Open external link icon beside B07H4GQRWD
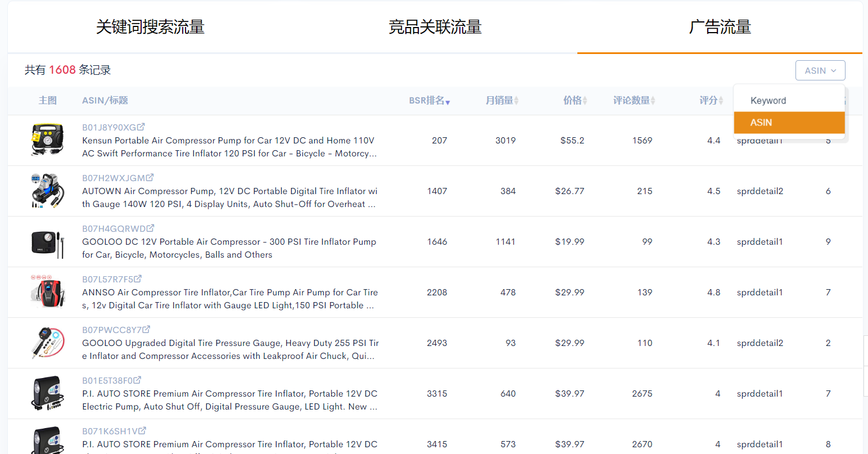Viewport: 868px width, 454px height. (151, 228)
